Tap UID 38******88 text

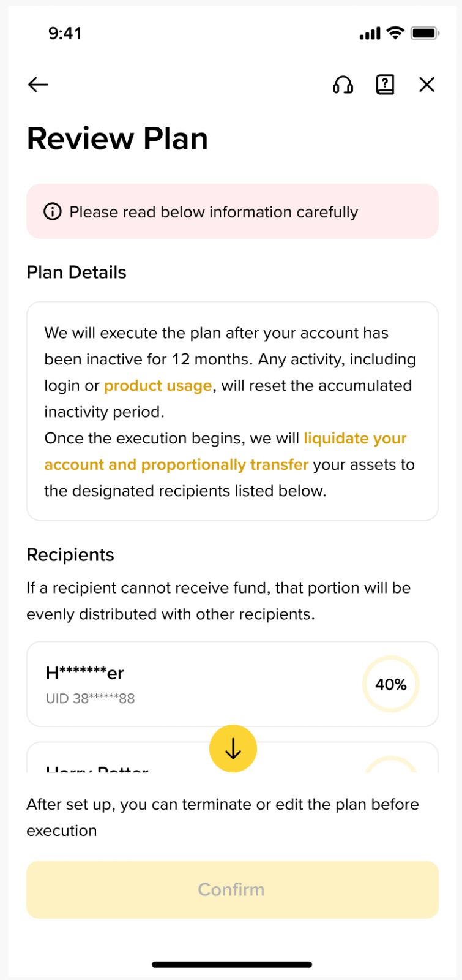[90, 698]
